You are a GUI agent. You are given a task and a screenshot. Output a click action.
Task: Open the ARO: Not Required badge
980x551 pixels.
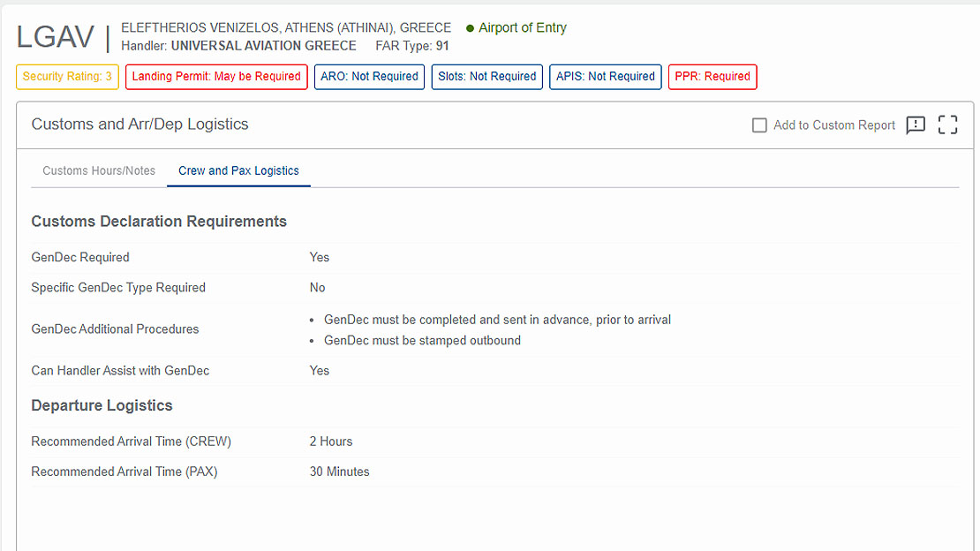369,77
